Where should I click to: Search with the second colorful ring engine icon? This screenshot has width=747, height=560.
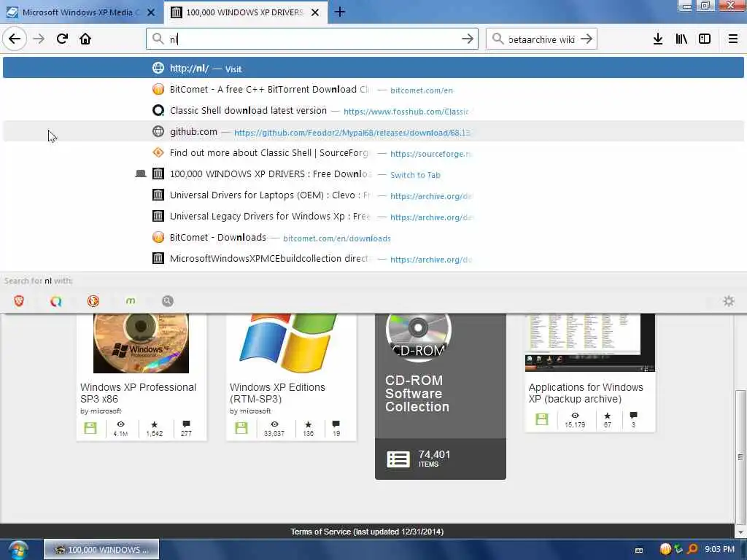tap(55, 301)
